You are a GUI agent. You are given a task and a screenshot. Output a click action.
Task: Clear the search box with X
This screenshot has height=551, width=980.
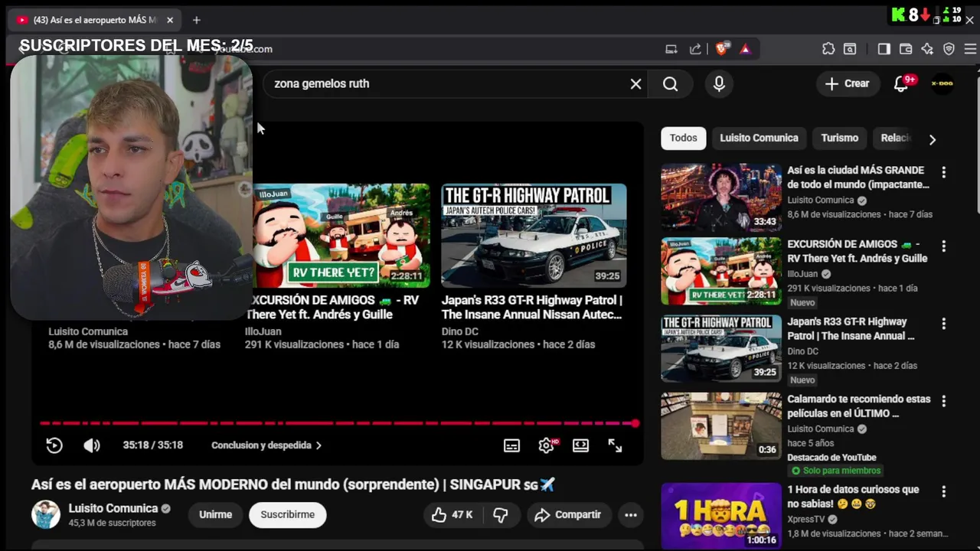coord(635,84)
